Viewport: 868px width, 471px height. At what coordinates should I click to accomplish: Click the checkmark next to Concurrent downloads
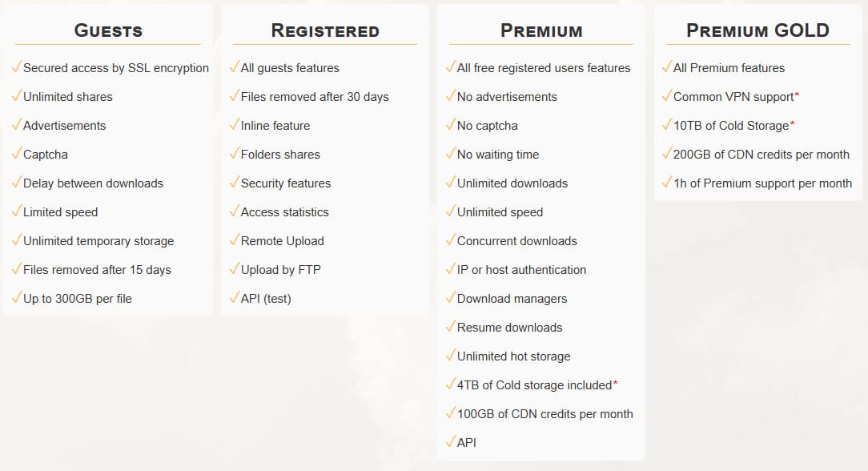pyautogui.click(x=451, y=240)
